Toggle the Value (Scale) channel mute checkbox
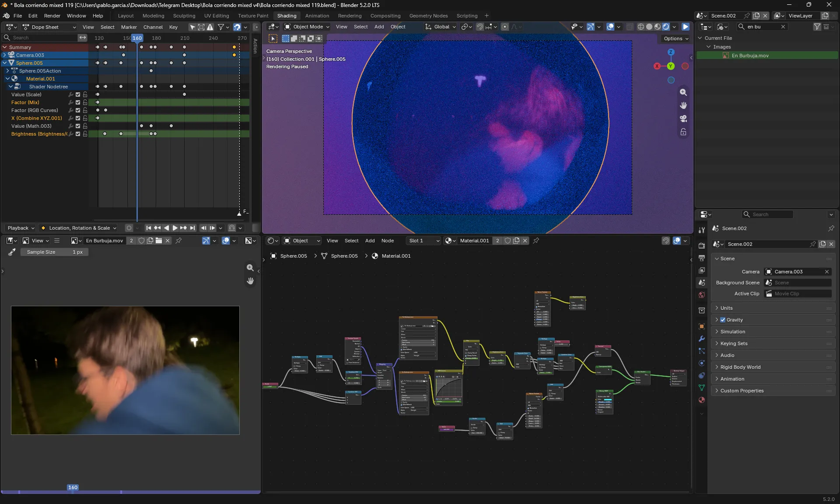Image resolution: width=840 pixels, height=504 pixels. [x=78, y=94]
